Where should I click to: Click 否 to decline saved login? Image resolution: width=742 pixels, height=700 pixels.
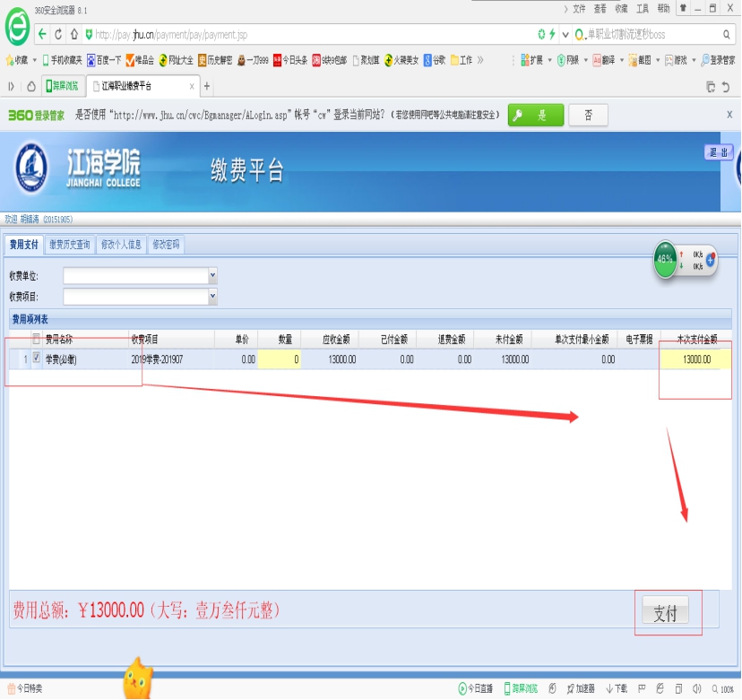click(588, 116)
